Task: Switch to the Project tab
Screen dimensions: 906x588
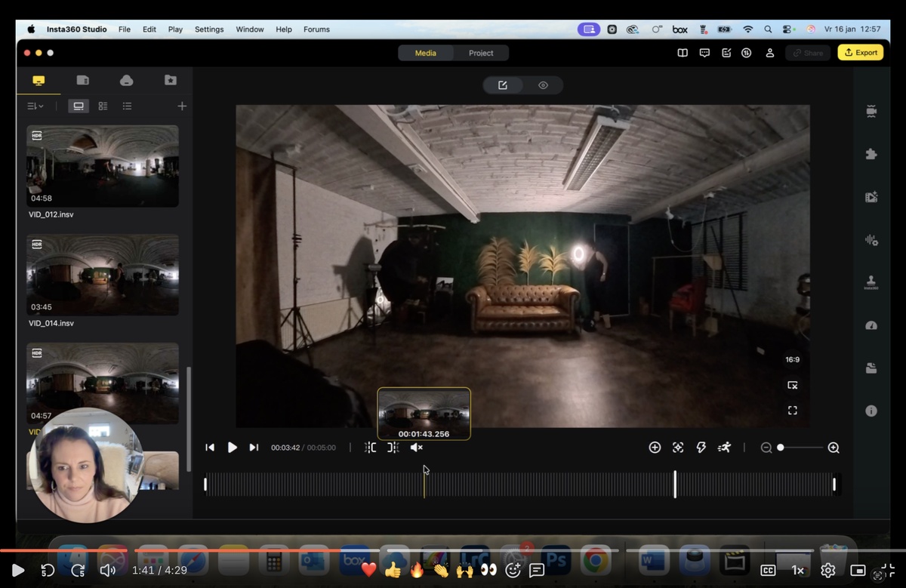Action: coord(481,53)
